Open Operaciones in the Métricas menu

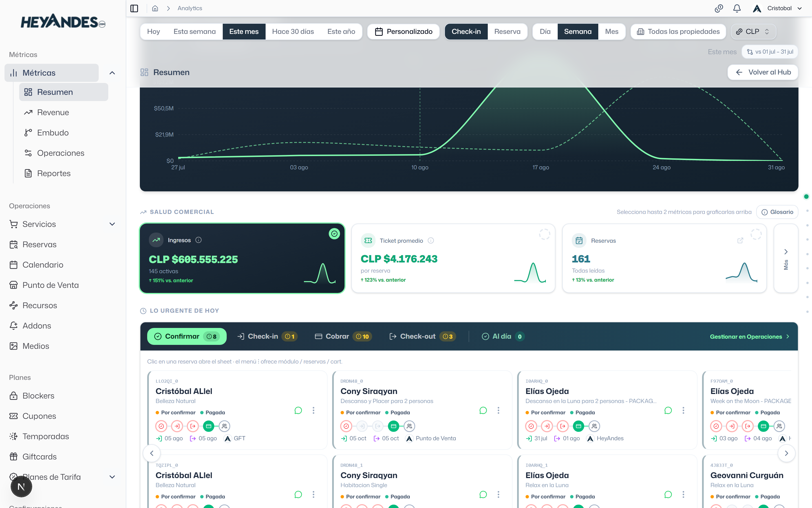click(61, 153)
